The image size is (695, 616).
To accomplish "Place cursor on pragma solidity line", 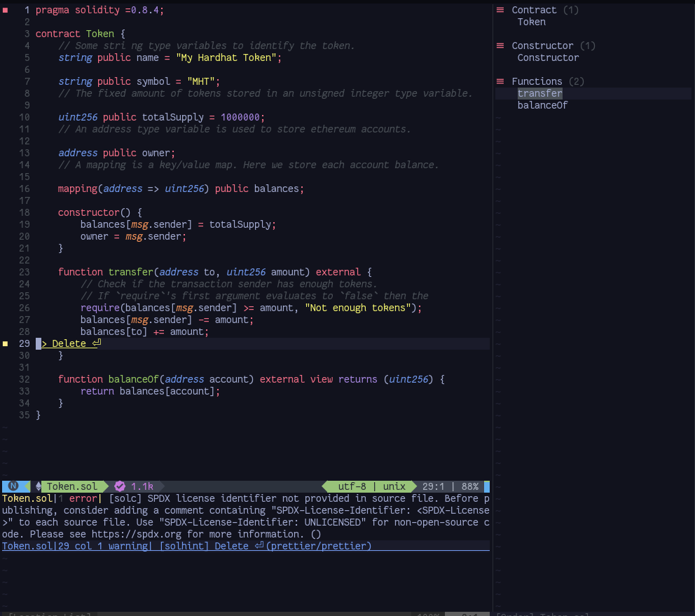I will tap(99, 11).
